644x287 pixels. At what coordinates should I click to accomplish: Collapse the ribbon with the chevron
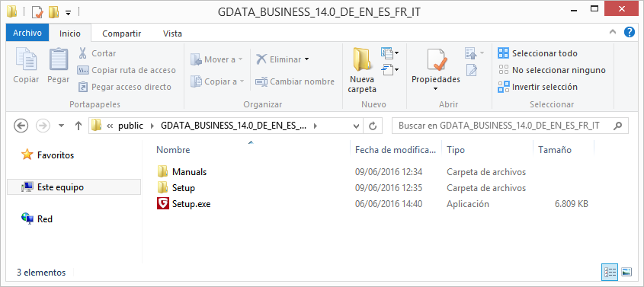point(613,33)
